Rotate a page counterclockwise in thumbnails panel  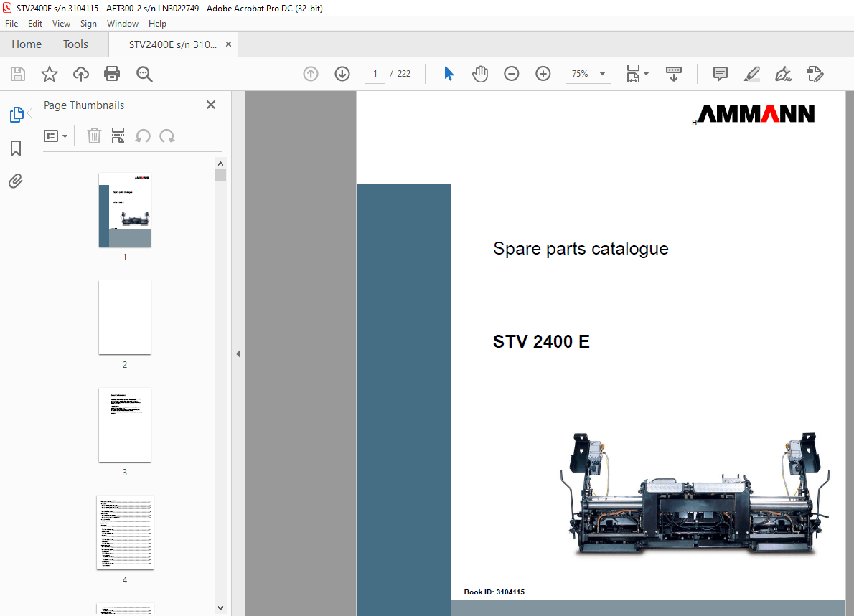coord(143,136)
